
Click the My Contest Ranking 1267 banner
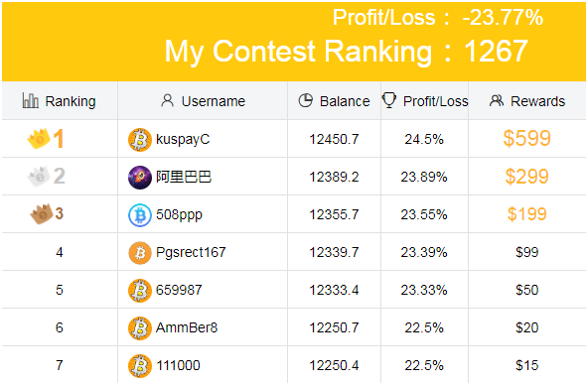tap(346, 51)
